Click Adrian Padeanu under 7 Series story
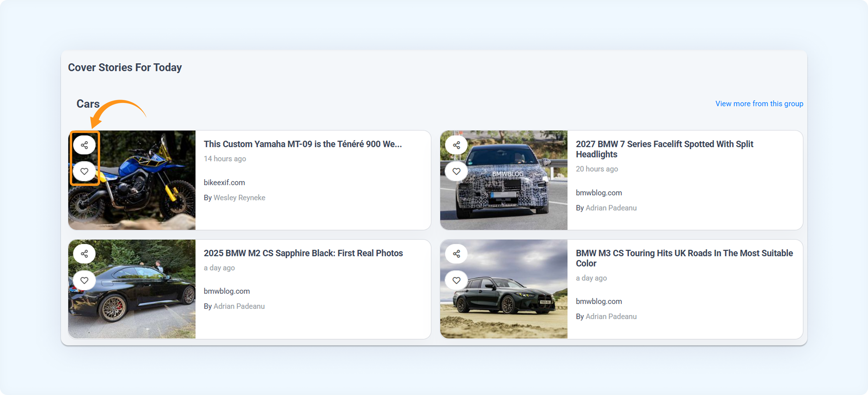Screen dimensions: 868x395 click(611, 208)
